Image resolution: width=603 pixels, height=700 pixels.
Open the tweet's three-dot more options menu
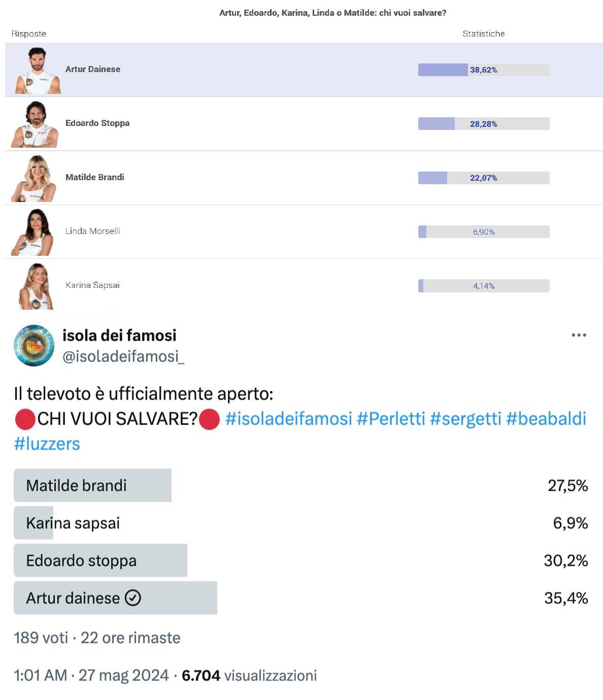579,335
